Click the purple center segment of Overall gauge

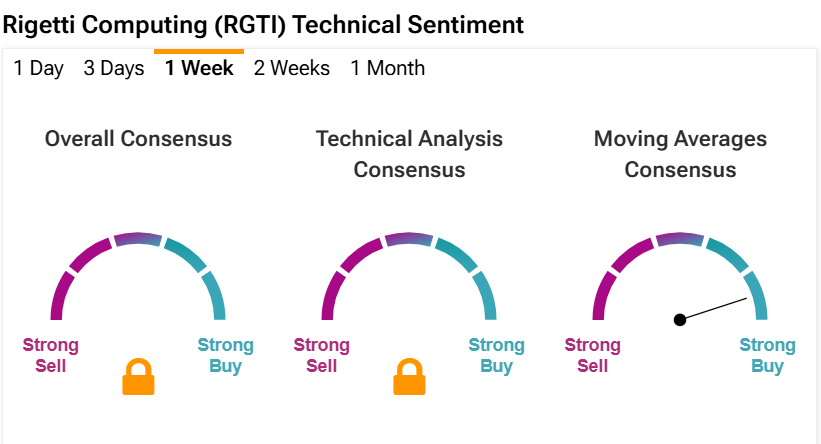pos(138,238)
